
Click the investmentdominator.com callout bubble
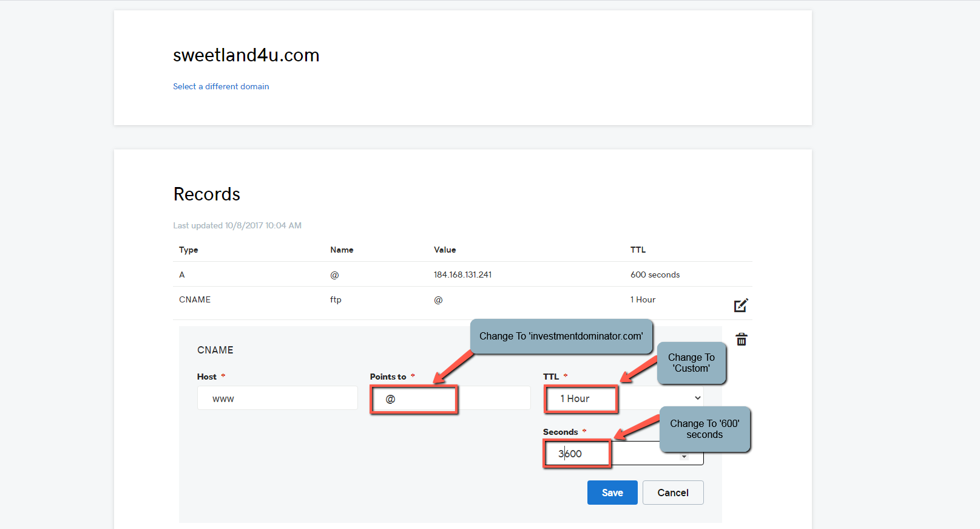coord(561,336)
